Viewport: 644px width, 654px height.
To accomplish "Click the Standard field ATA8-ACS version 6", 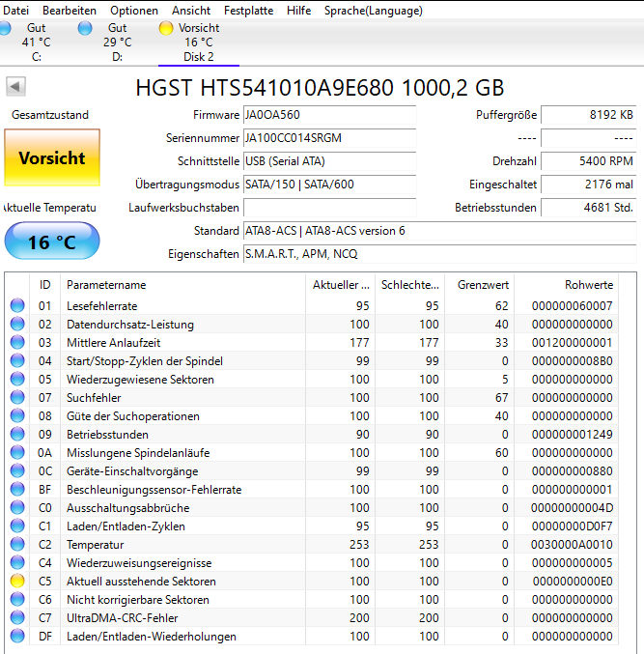I will pos(439,231).
